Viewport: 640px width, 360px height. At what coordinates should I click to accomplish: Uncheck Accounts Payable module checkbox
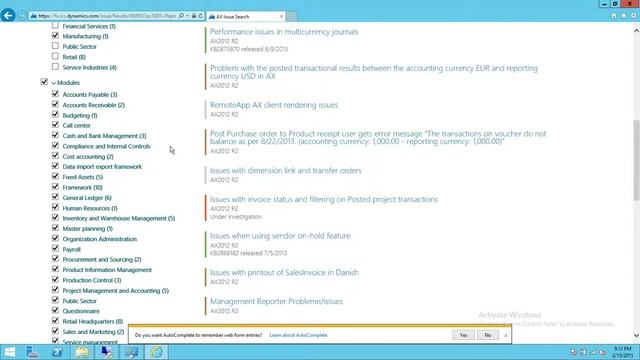tap(55, 94)
